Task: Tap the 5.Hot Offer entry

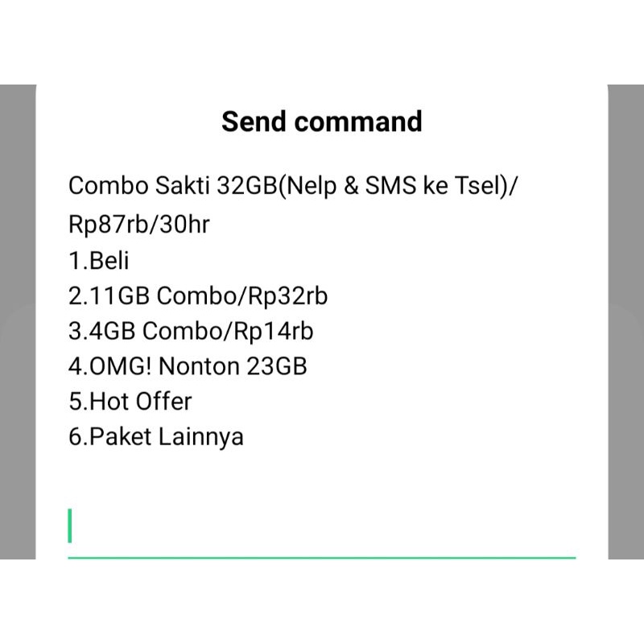Action: (130, 401)
